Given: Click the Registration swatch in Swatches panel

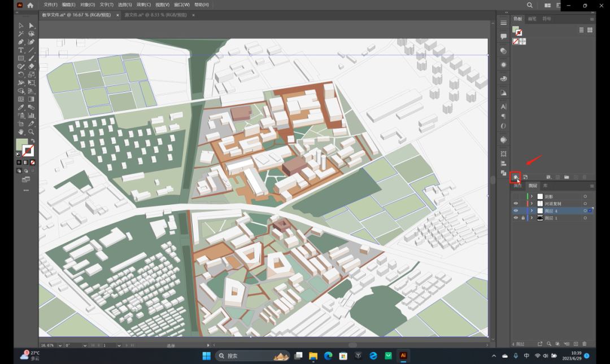Looking at the screenshot, I should (522, 41).
